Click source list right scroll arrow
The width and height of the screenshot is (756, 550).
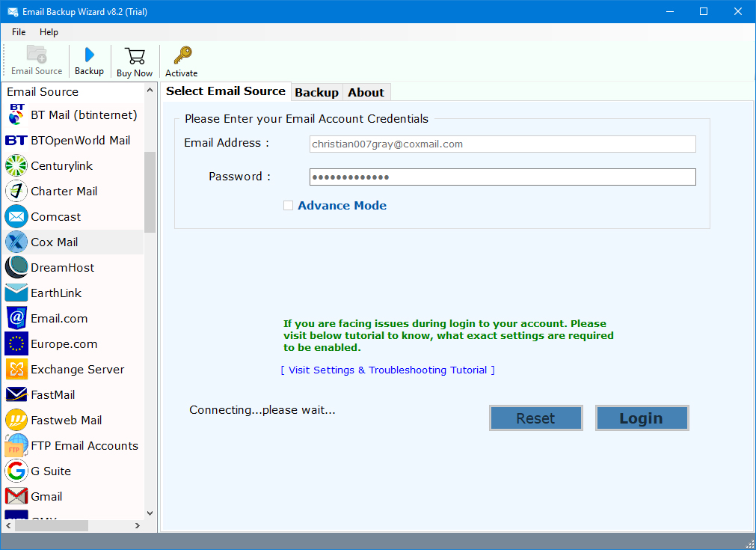[x=138, y=525]
